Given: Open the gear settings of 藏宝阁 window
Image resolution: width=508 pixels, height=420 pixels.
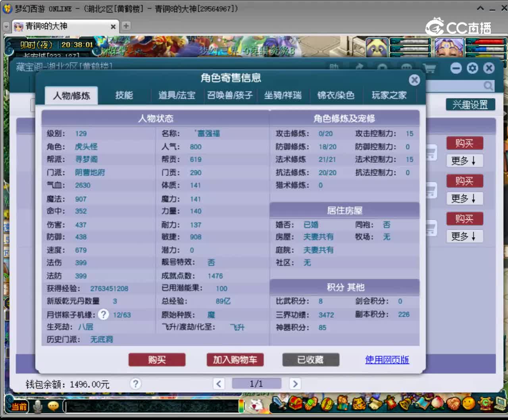Looking at the screenshot, I should point(472,68).
